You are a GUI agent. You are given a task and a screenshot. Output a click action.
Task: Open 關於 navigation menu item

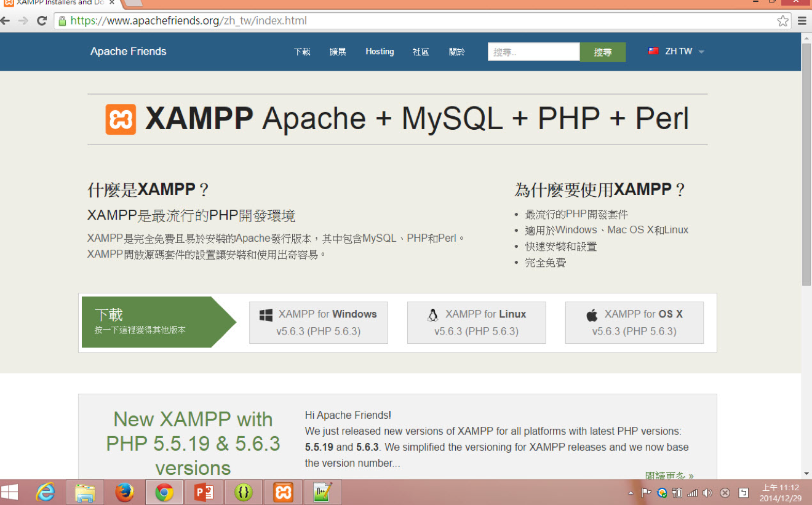(x=456, y=52)
